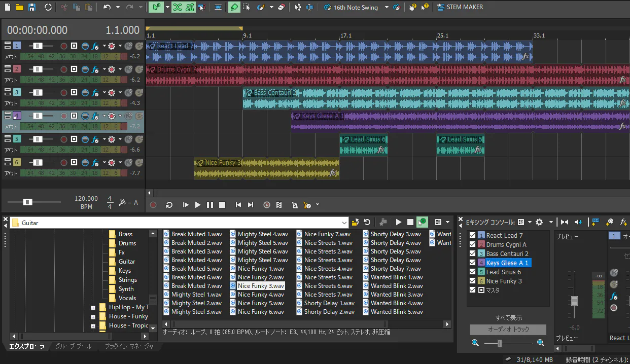
Task: Open the プラグイン マネージャ tab
Action: pos(129,346)
